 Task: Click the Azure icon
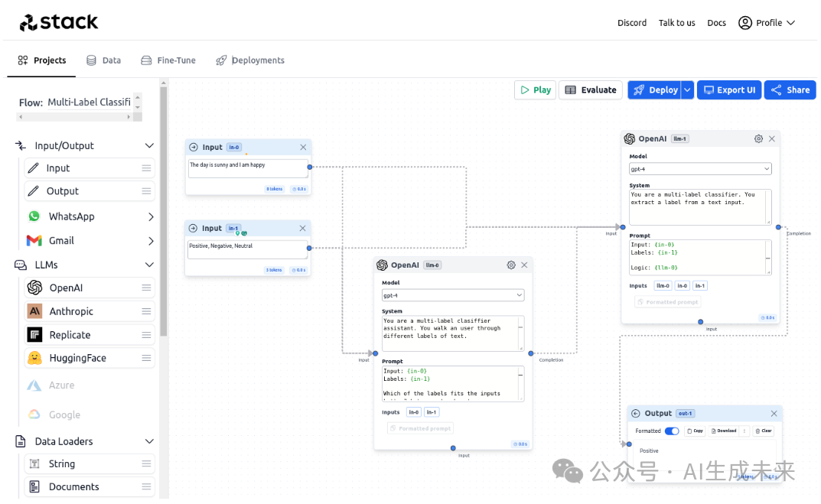[34, 385]
